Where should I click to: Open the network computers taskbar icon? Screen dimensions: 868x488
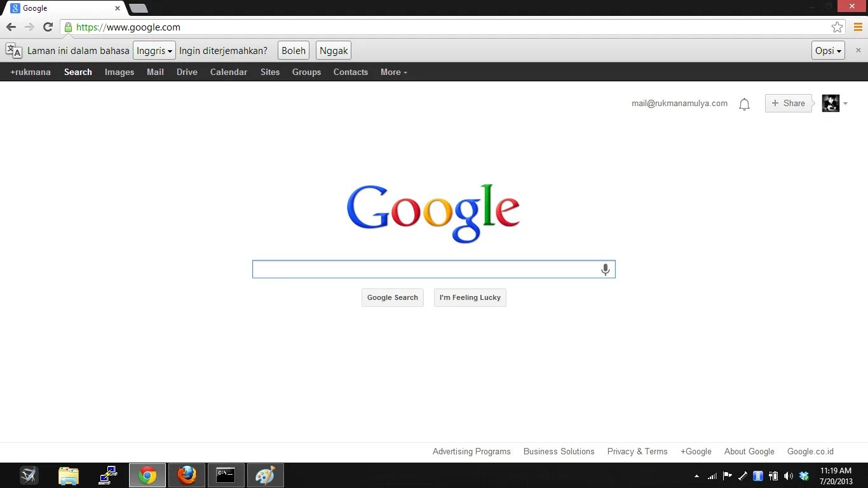(x=108, y=475)
